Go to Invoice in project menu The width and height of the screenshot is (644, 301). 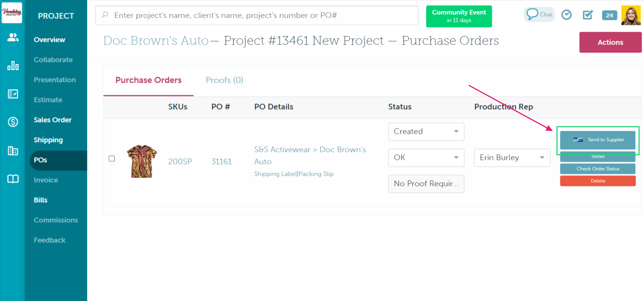(x=46, y=180)
